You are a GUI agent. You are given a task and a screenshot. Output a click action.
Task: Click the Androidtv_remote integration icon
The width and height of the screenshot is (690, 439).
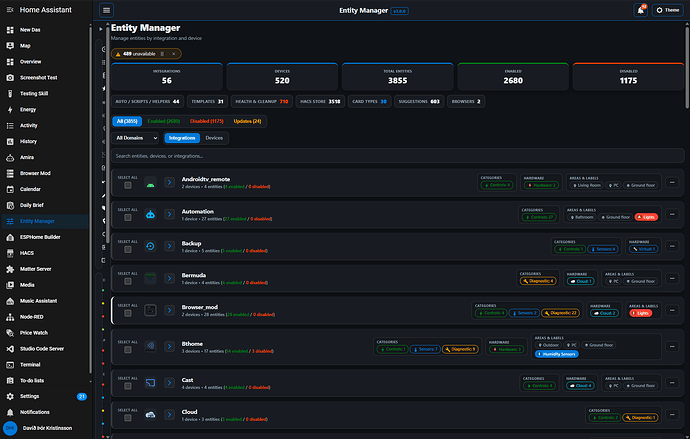[150, 183]
